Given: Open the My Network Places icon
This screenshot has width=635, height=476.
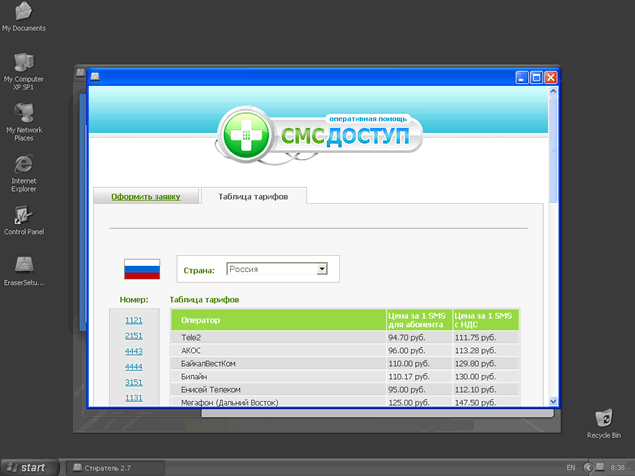Looking at the screenshot, I should pos(23,113).
